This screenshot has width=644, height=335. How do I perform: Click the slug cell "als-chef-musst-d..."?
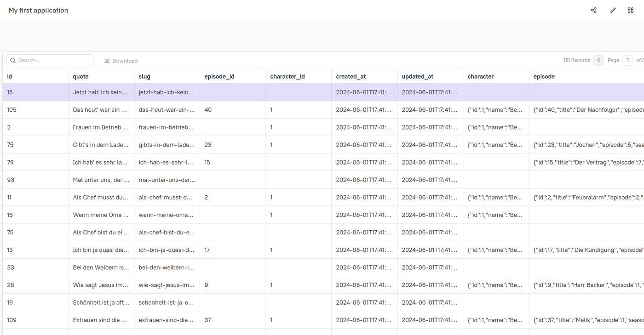[166, 197]
